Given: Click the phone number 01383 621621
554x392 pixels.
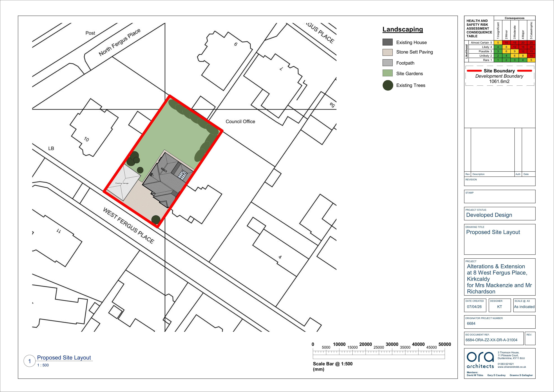Looking at the screenshot, I should [506, 364].
